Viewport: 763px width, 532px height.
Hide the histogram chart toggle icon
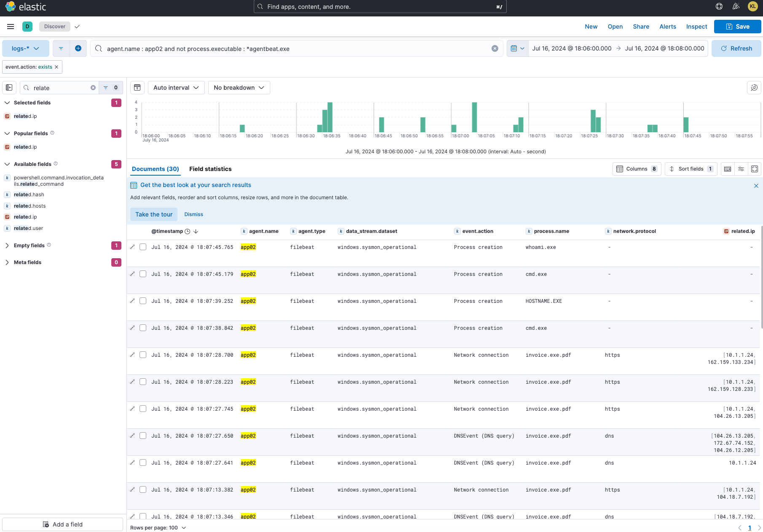click(137, 88)
